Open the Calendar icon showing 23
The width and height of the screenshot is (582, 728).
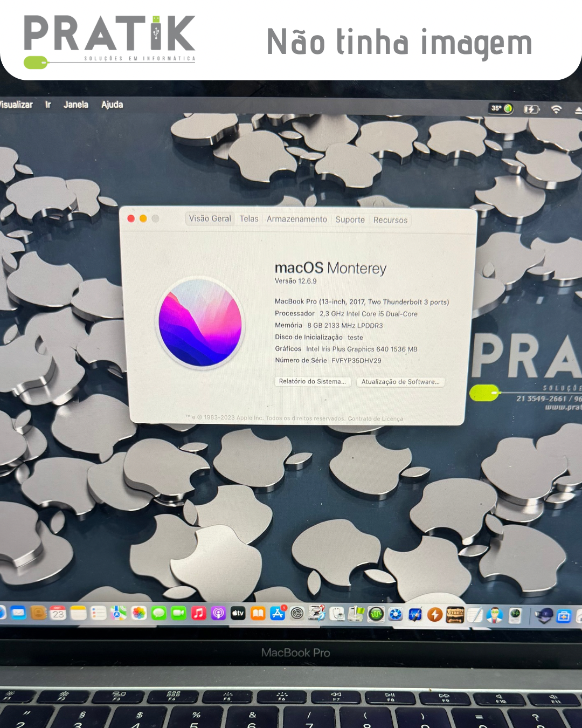pyautogui.click(x=58, y=613)
